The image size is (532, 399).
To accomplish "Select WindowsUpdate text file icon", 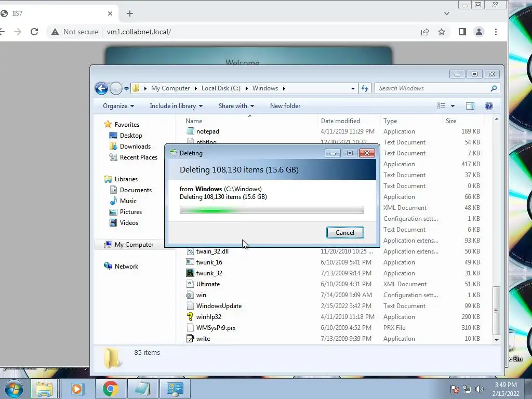I will 190,306.
